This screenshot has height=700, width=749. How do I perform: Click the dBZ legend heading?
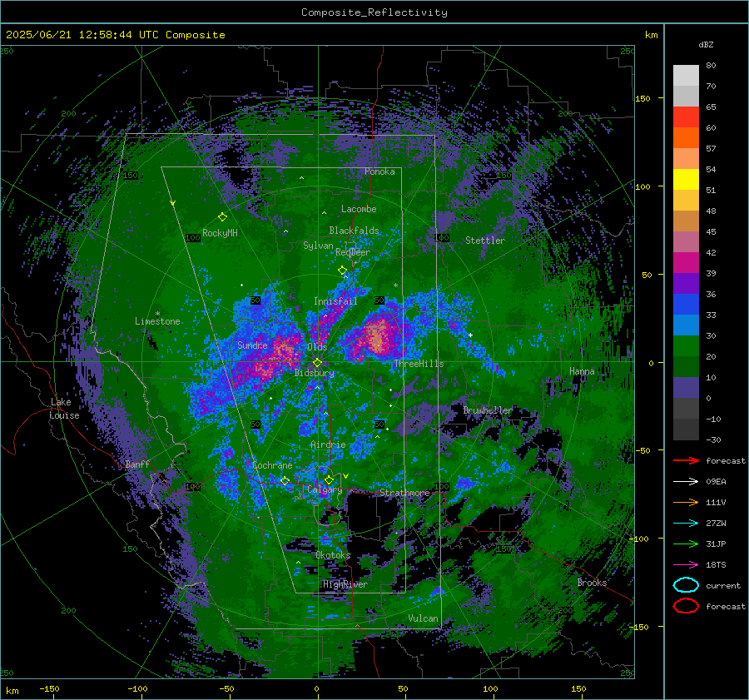click(x=706, y=44)
